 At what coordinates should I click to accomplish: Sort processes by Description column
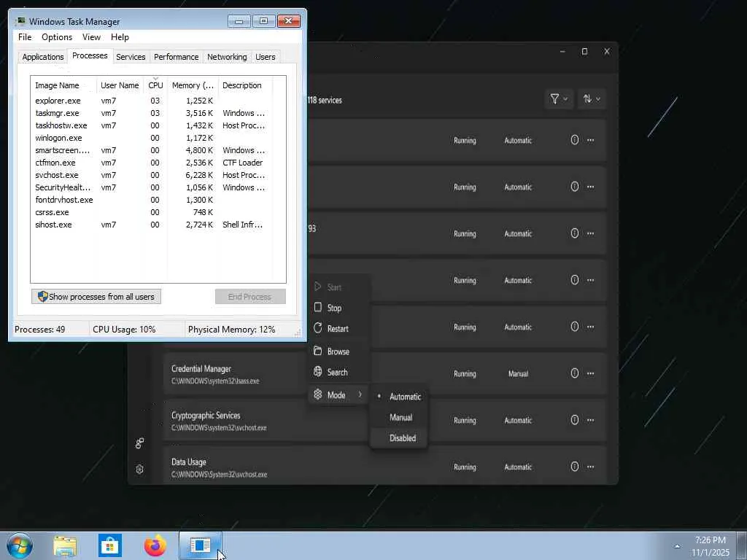(x=245, y=85)
